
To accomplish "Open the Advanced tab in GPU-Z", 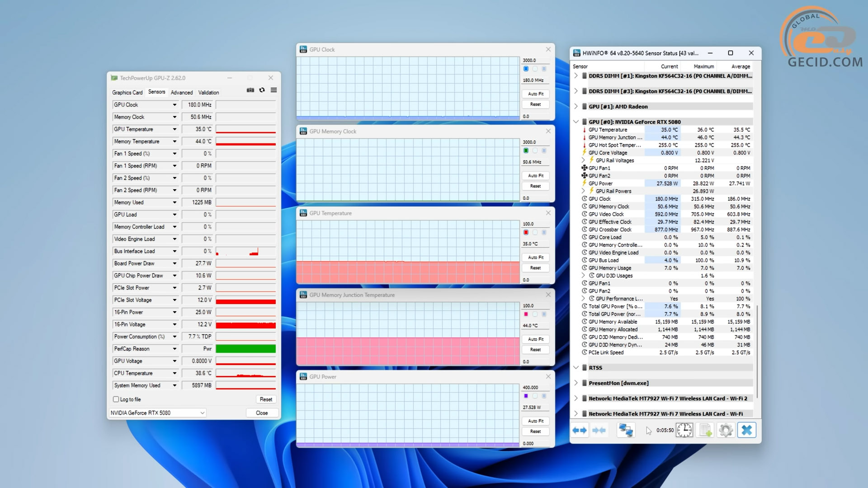I will point(182,93).
